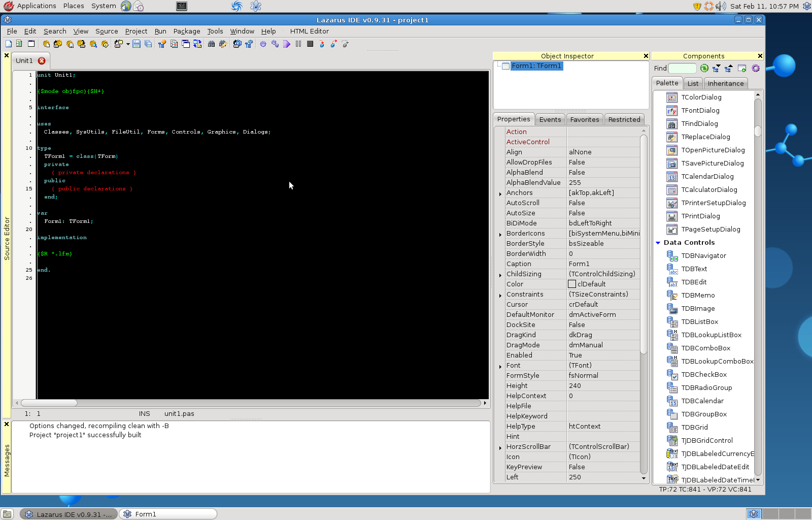The height and width of the screenshot is (520, 812).
Task: Click the Toggle Form/Unit view icon
Action: click(197, 44)
